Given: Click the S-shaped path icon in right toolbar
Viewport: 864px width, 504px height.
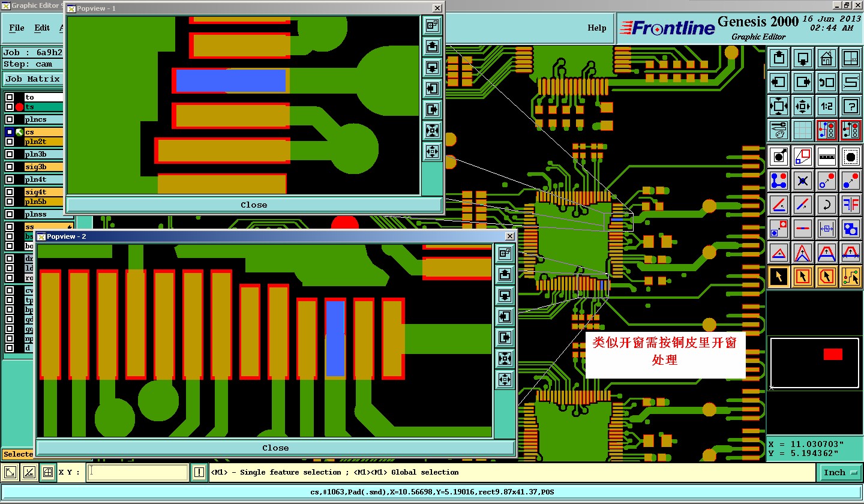Looking at the screenshot, I should pyautogui.click(x=850, y=82).
